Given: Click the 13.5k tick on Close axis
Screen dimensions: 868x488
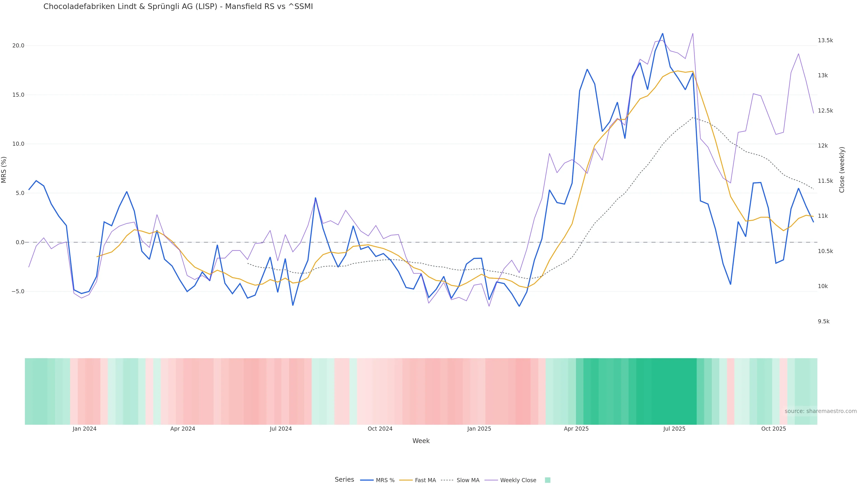Looking at the screenshot, I should [825, 40].
